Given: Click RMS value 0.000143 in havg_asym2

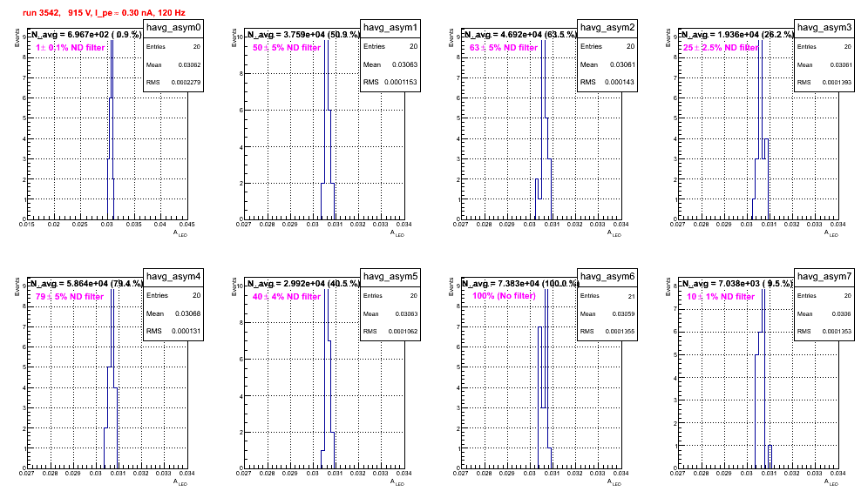Looking at the screenshot, I should (620, 82).
